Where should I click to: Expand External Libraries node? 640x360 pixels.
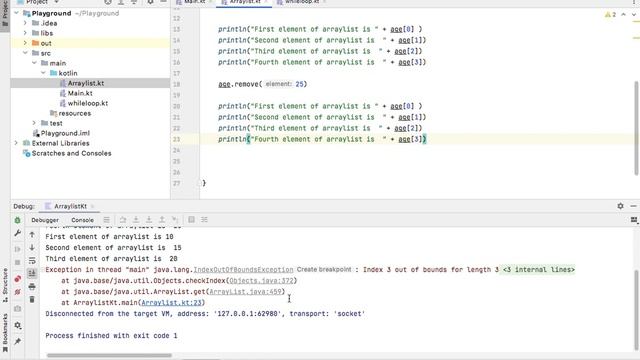click(x=16, y=143)
